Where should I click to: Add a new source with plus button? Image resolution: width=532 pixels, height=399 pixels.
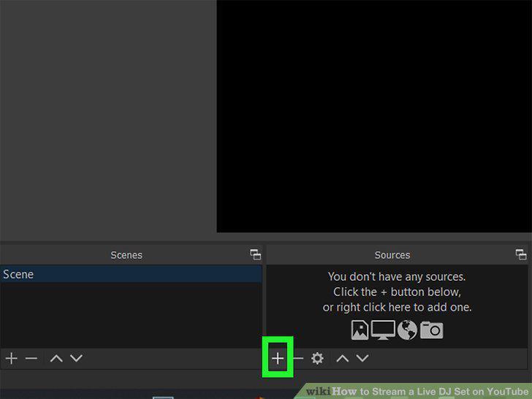click(278, 358)
